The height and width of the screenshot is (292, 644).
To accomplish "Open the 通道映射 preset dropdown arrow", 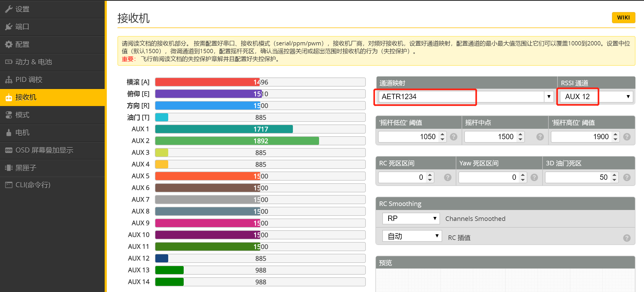I will [549, 96].
